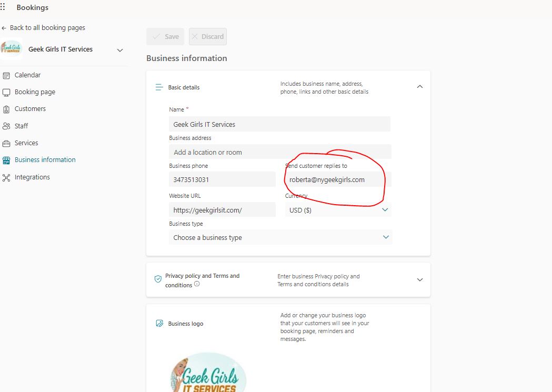
Task: Expand the Privacy policy and Terms section
Action: click(x=419, y=280)
